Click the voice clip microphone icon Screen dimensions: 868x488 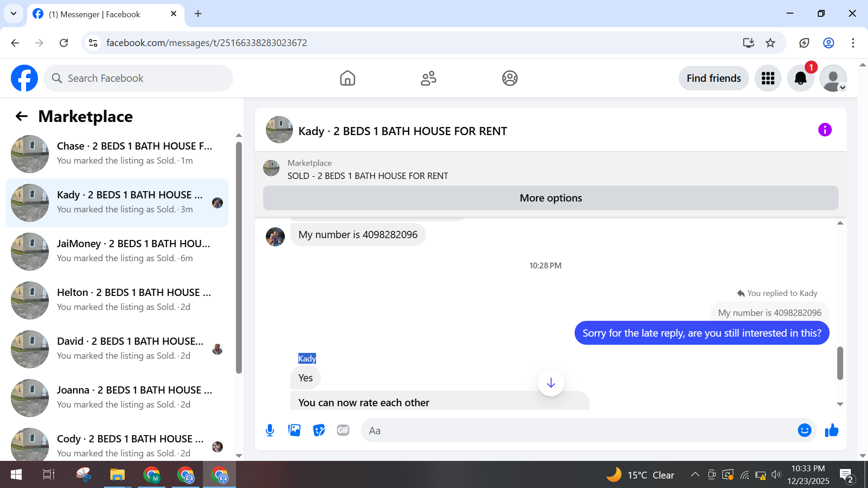coord(270,430)
